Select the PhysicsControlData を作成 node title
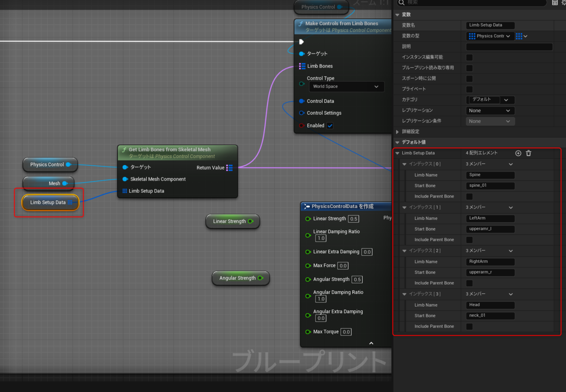The height and width of the screenshot is (392, 566). [x=342, y=206]
